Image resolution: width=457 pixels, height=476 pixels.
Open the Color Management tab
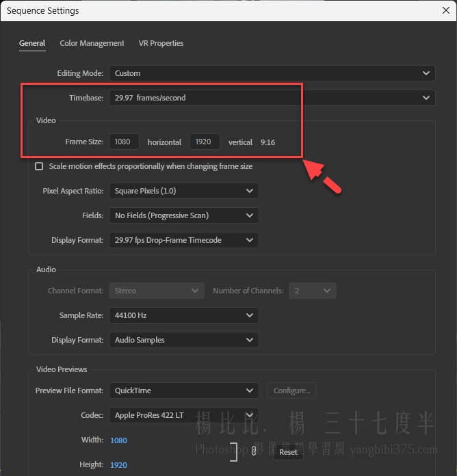92,43
